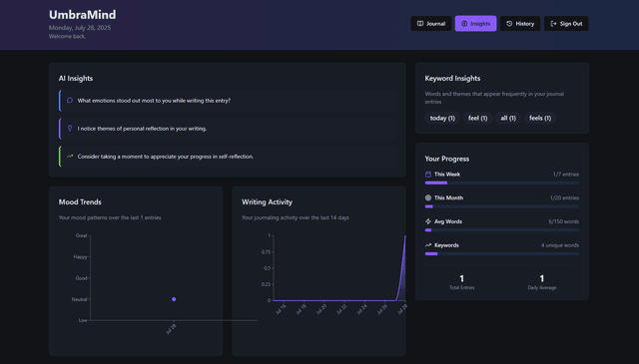Screen dimensions: 639x364
Task: Select the 'all (1)' keyword chip
Action: pos(508,118)
